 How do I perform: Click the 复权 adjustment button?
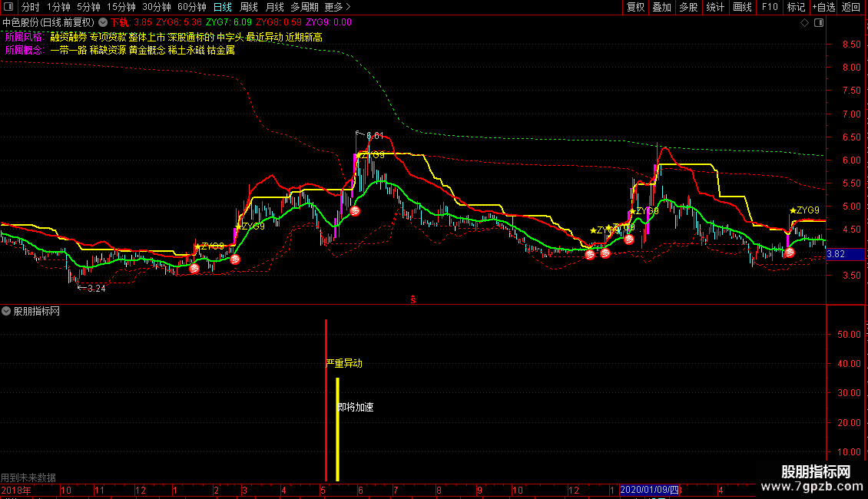pos(635,7)
